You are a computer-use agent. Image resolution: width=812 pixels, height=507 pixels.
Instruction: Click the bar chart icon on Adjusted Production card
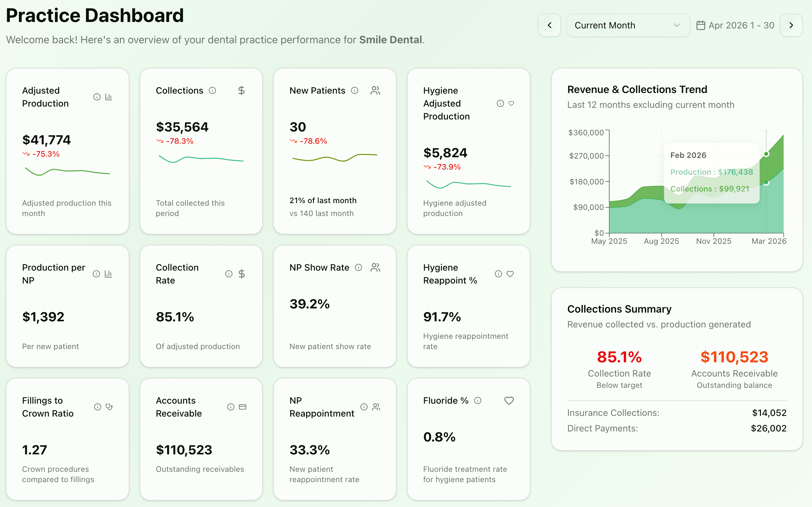108,97
